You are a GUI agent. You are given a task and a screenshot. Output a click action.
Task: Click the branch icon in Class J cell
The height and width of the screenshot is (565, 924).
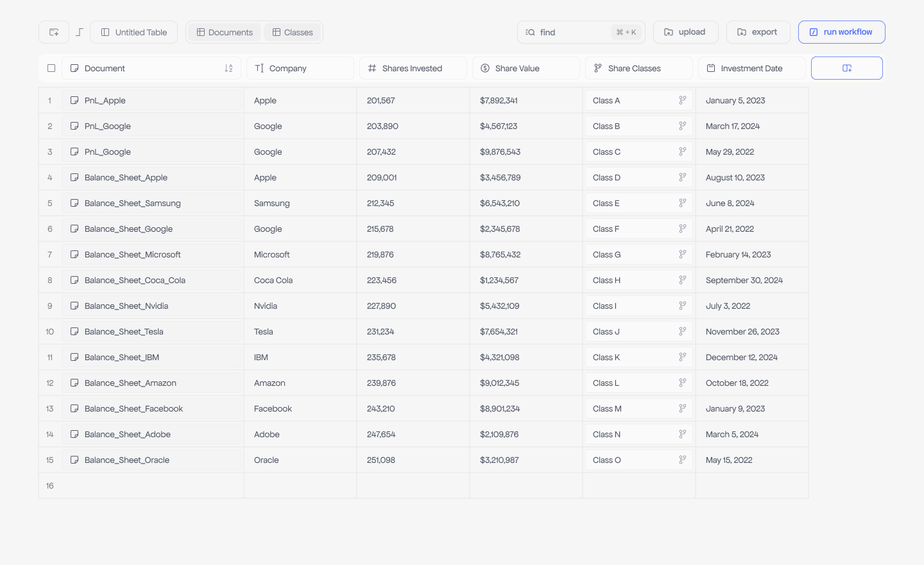coord(683,331)
